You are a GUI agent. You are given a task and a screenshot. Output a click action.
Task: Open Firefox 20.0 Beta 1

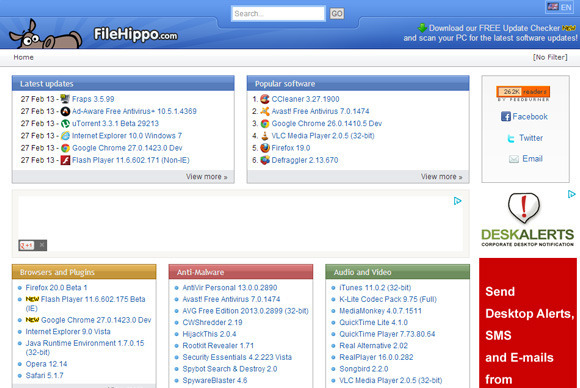[56, 288]
